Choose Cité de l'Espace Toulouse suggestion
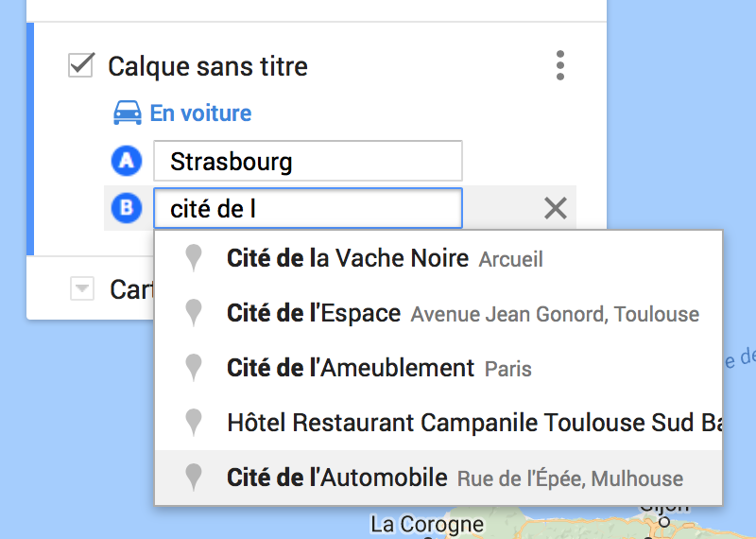The height and width of the screenshot is (539, 756). click(438, 313)
